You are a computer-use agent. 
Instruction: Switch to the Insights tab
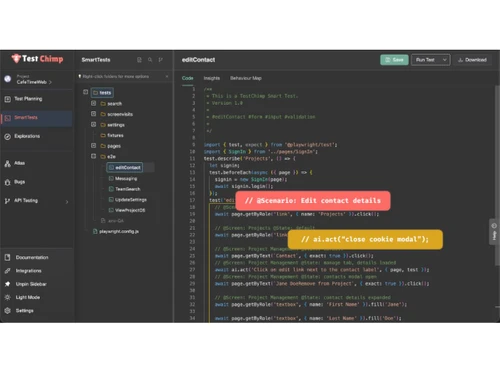click(212, 78)
